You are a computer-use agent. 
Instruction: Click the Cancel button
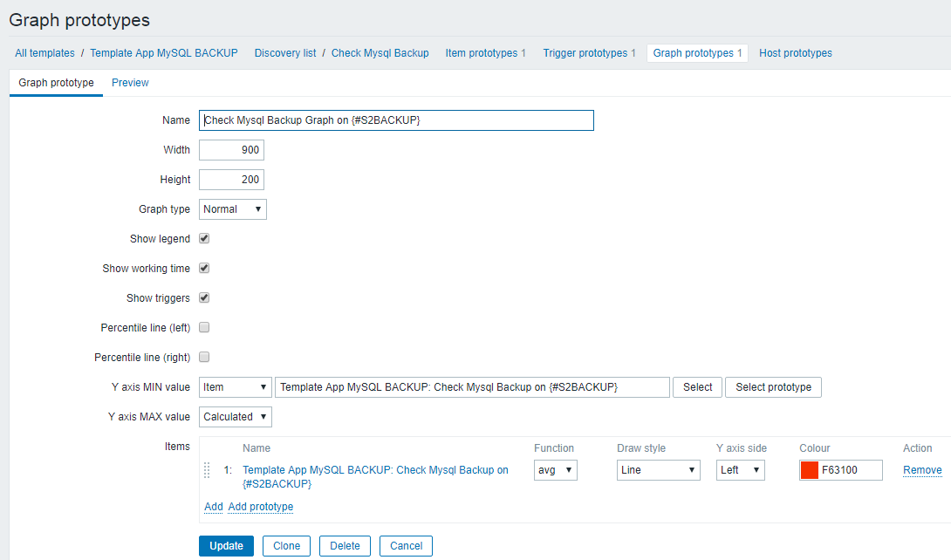point(407,546)
